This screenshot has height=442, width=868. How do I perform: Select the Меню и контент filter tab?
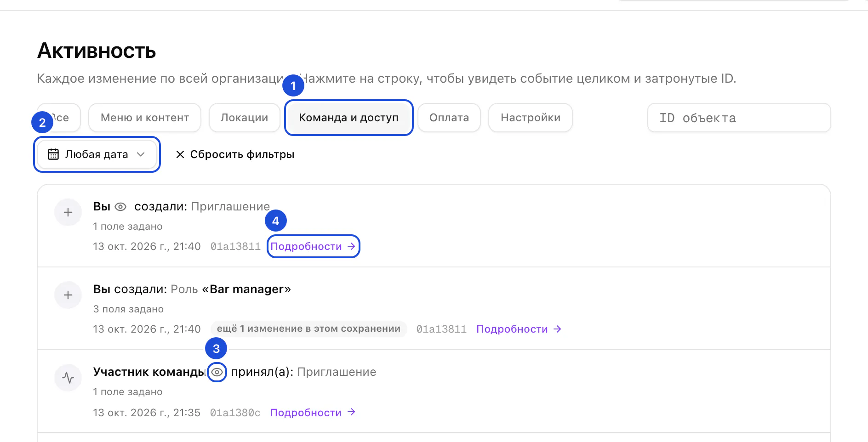(x=145, y=118)
